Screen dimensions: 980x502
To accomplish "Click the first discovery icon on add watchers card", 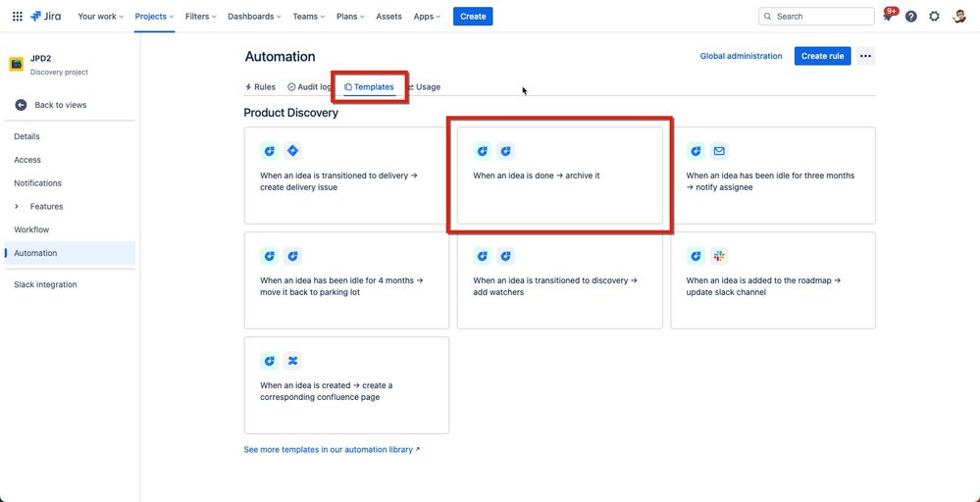I will point(482,256).
